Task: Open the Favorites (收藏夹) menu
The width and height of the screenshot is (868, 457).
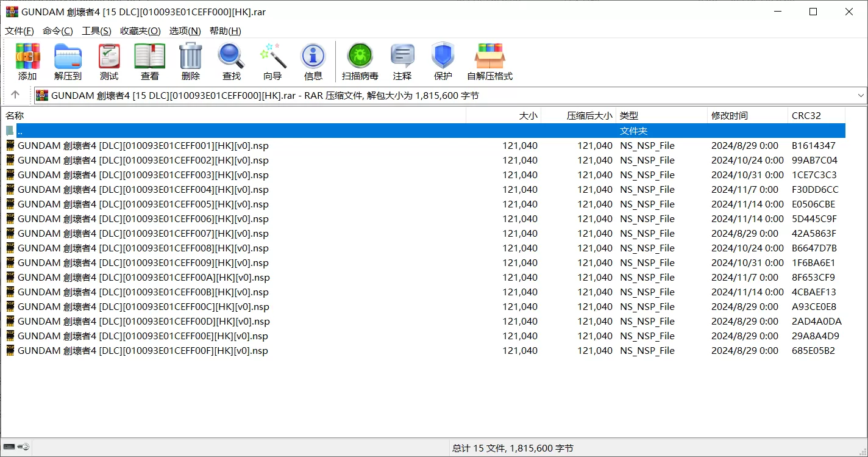Action: click(140, 31)
